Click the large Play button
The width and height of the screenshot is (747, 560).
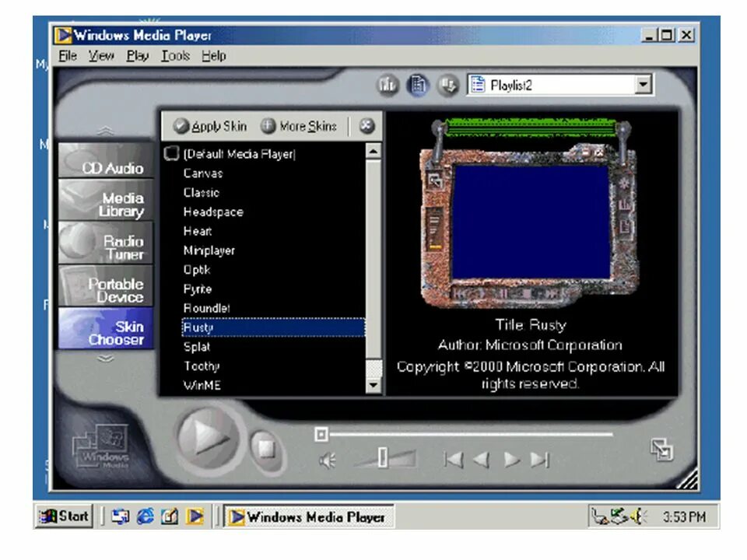pyautogui.click(x=209, y=436)
